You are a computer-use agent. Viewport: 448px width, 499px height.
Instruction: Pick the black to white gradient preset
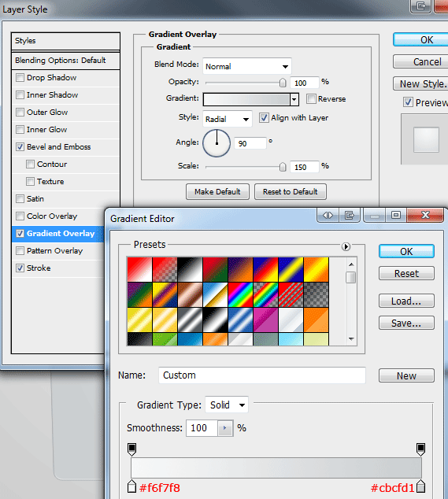click(x=190, y=269)
